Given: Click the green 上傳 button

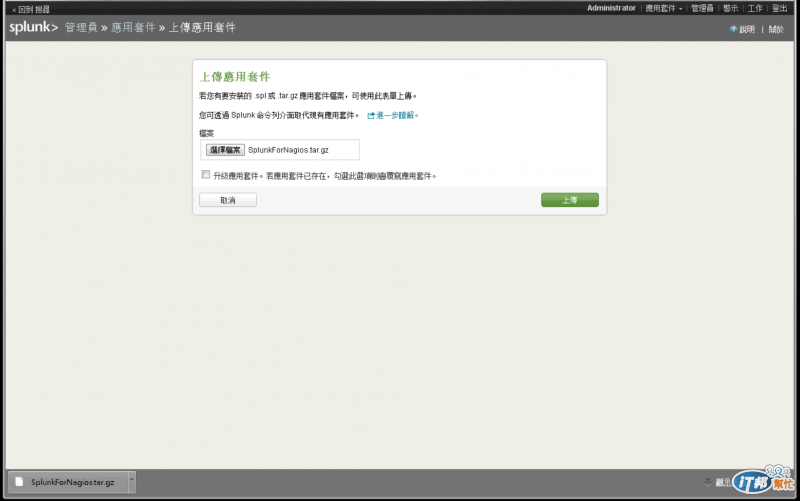Looking at the screenshot, I should [x=570, y=200].
